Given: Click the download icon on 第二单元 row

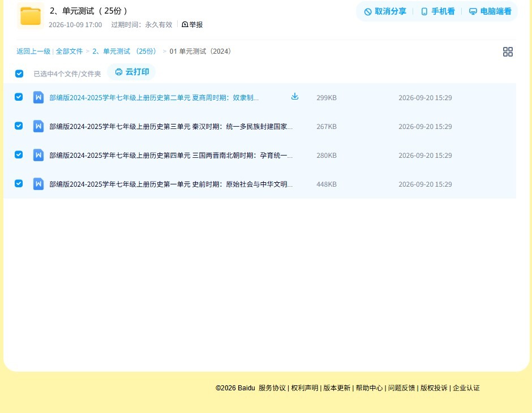Looking at the screenshot, I should pyautogui.click(x=295, y=97).
